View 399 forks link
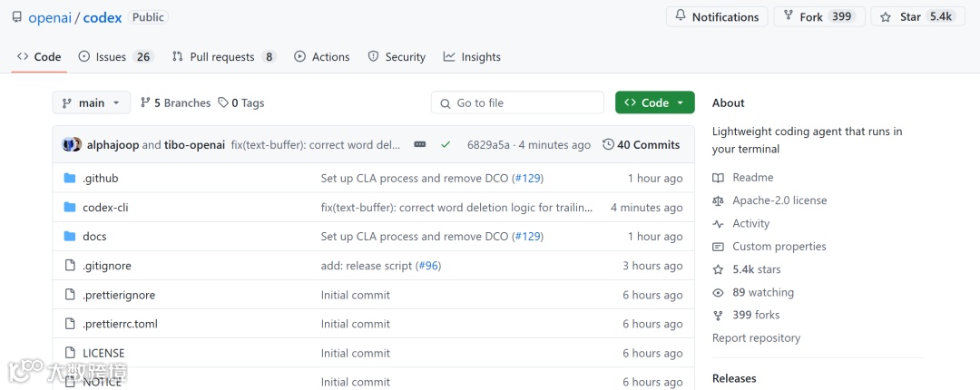This screenshot has width=980, height=390. [x=756, y=315]
